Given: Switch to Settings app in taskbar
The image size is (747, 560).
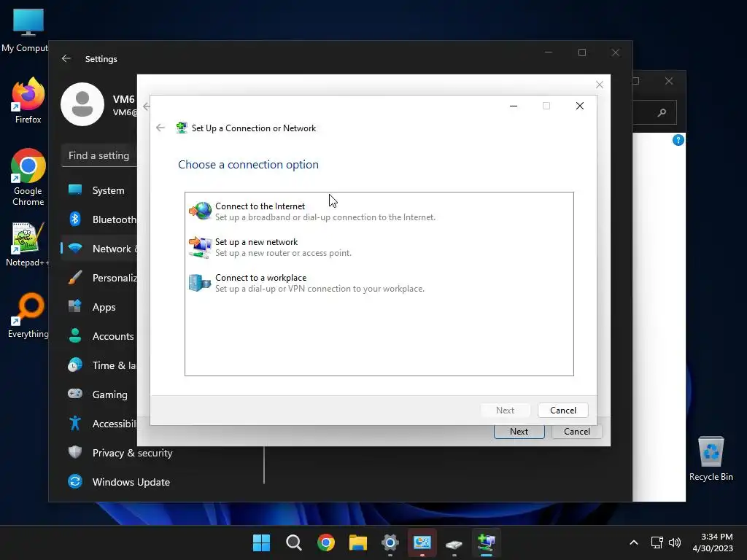Looking at the screenshot, I should tap(390, 542).
